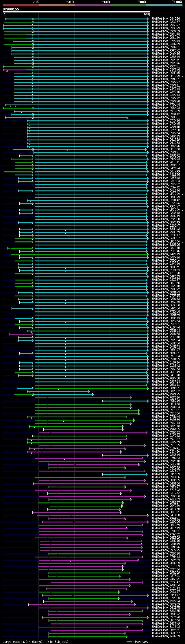Select hit label UniRef100_A6UV59
185x644 pixels.
pos(166,636)
